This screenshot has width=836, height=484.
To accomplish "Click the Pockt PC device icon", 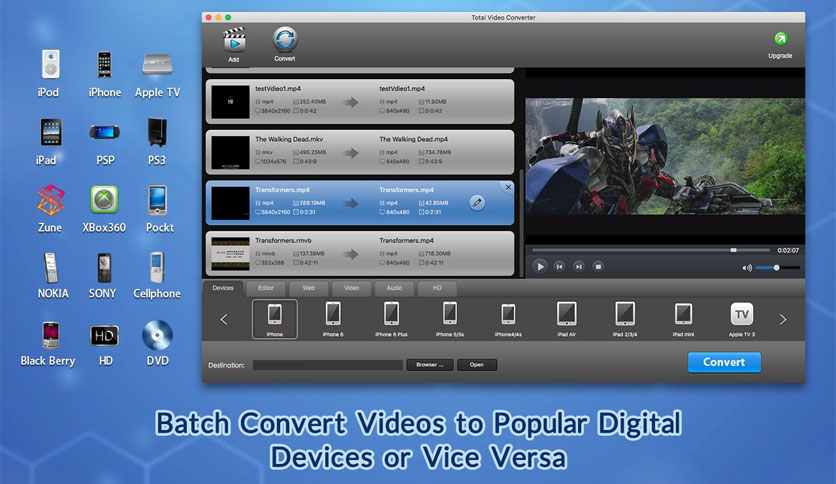I will click(x=157, y=200).
